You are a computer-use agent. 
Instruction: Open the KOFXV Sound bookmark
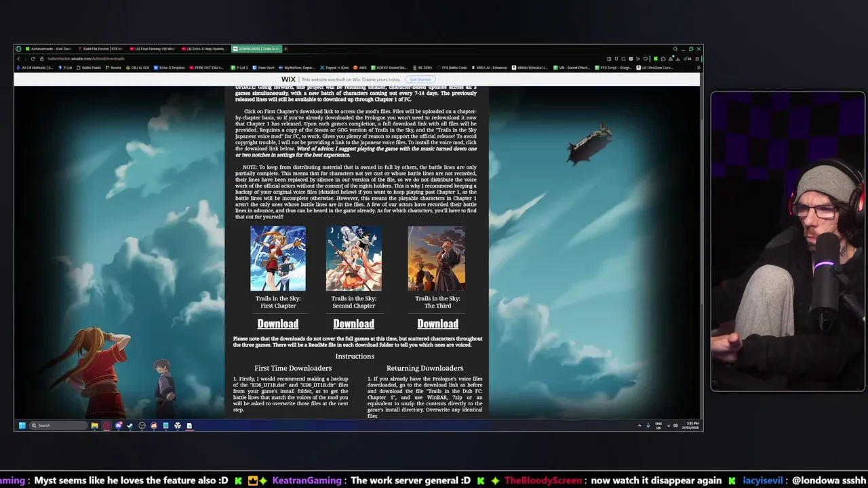[x=389, y=68]
